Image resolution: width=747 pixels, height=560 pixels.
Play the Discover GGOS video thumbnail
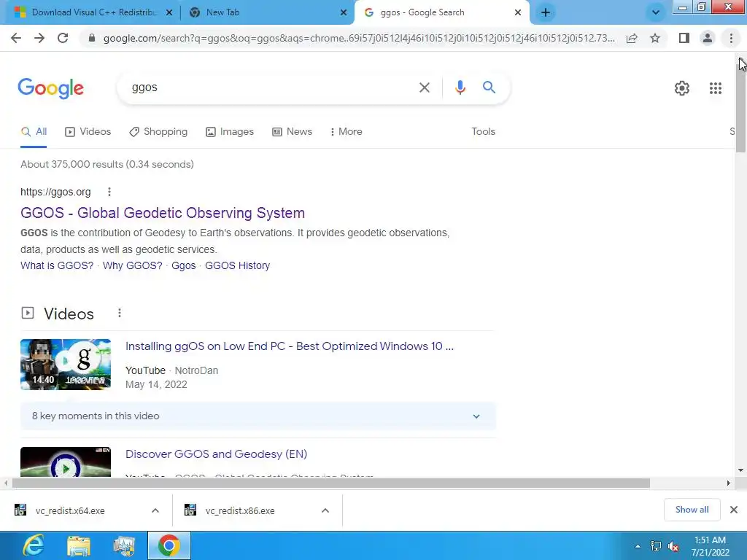pyautogui.click(x=66, y=462)
